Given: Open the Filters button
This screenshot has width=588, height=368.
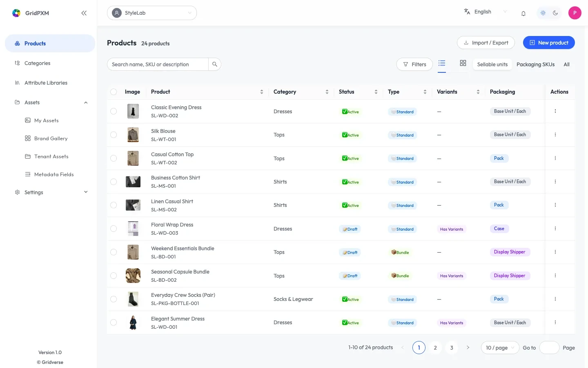Looking at the screenshot, I should [414, 64].
